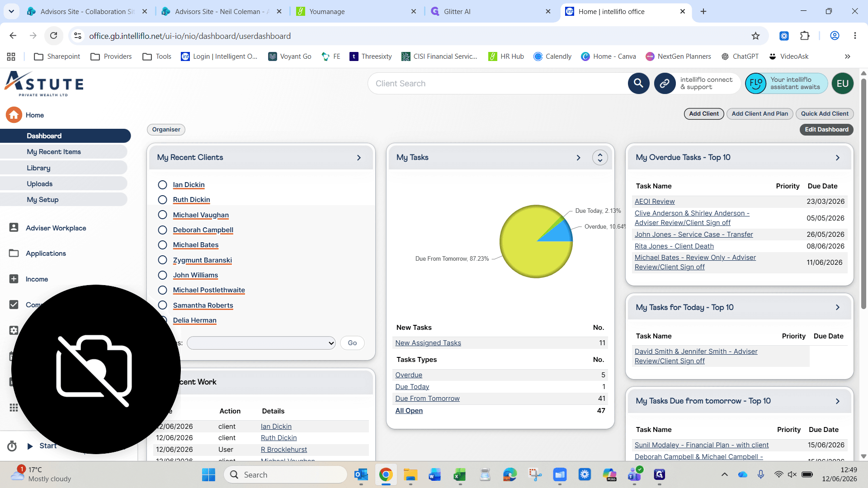The width and height of the screenshot is (868, 488).
Task: Click the Add Client button
Action: (x=704, y=113)
